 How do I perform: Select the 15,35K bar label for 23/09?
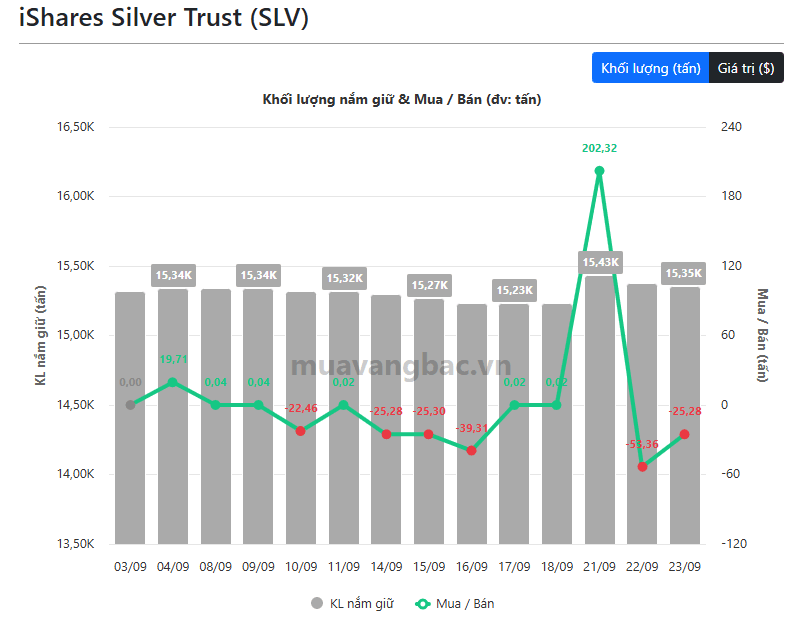click(683, 273)
